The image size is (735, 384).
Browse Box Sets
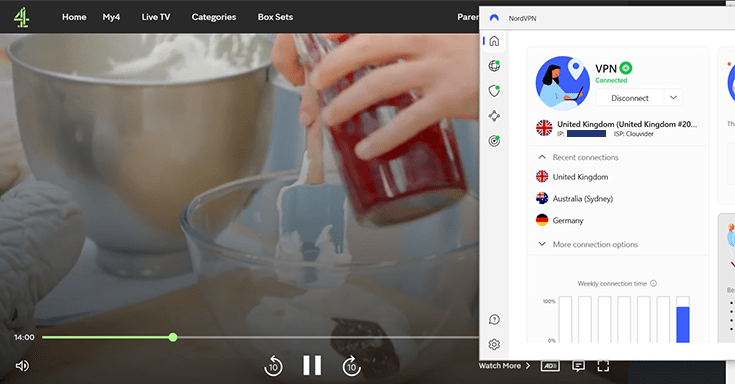(x=275, y=17)
